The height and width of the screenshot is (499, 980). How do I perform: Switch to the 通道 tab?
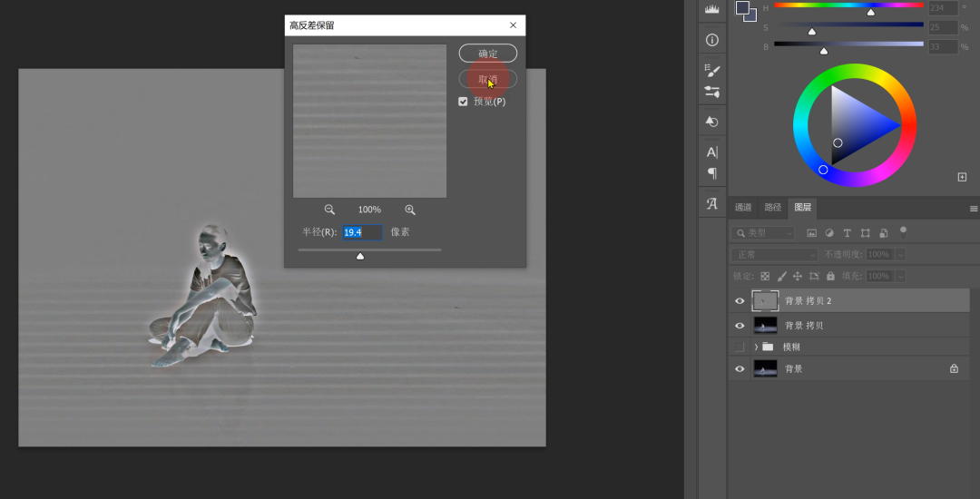click(x=743, y=208)
